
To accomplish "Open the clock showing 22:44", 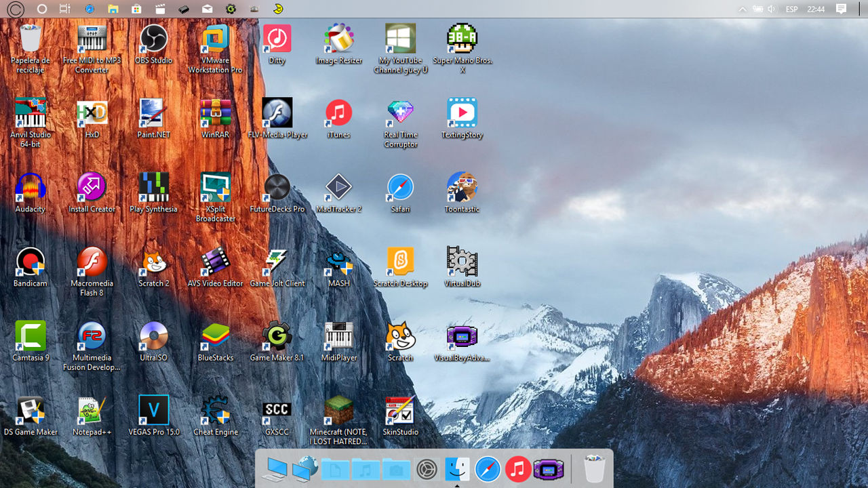I will 816,9.
